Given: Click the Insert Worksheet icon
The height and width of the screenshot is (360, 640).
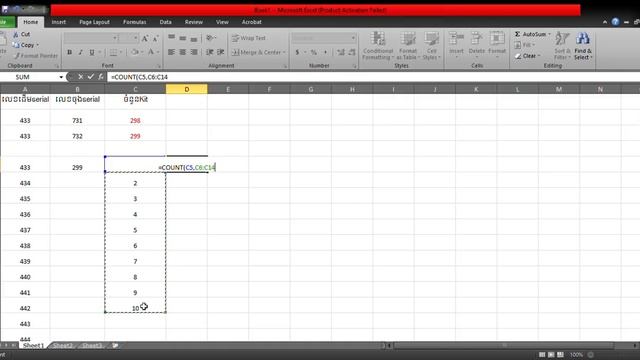Looking at the screenshot, I should tap(116, 346).
